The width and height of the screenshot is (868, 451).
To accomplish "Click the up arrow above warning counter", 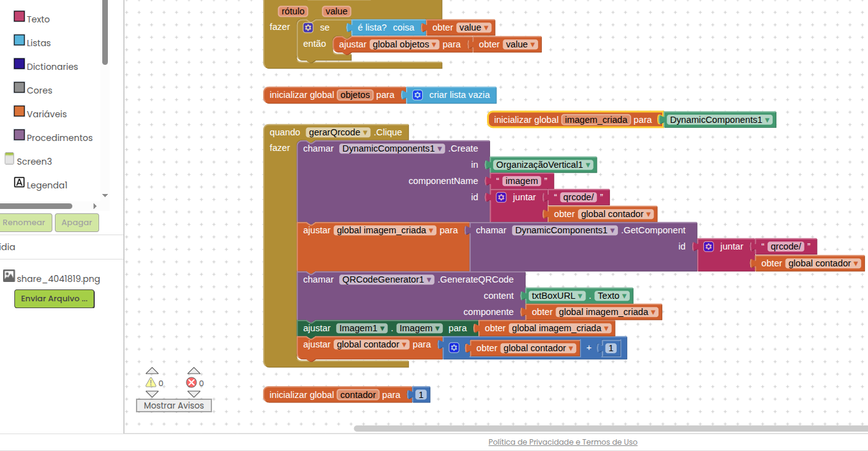I will tap(152, 371).
